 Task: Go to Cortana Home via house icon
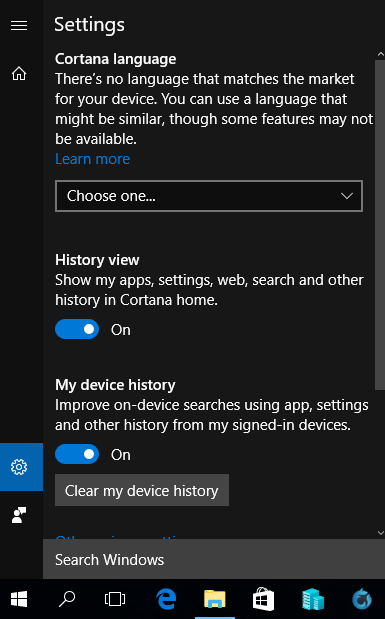19,73
